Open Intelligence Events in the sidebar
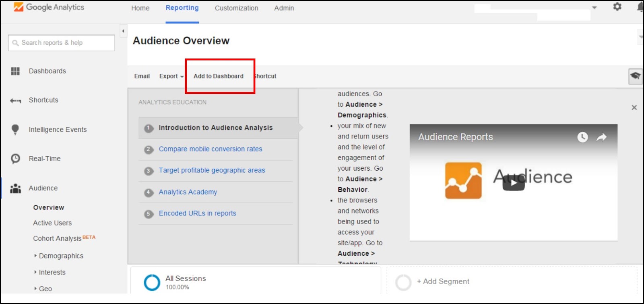The image size is (644, 304). (58, 130)
